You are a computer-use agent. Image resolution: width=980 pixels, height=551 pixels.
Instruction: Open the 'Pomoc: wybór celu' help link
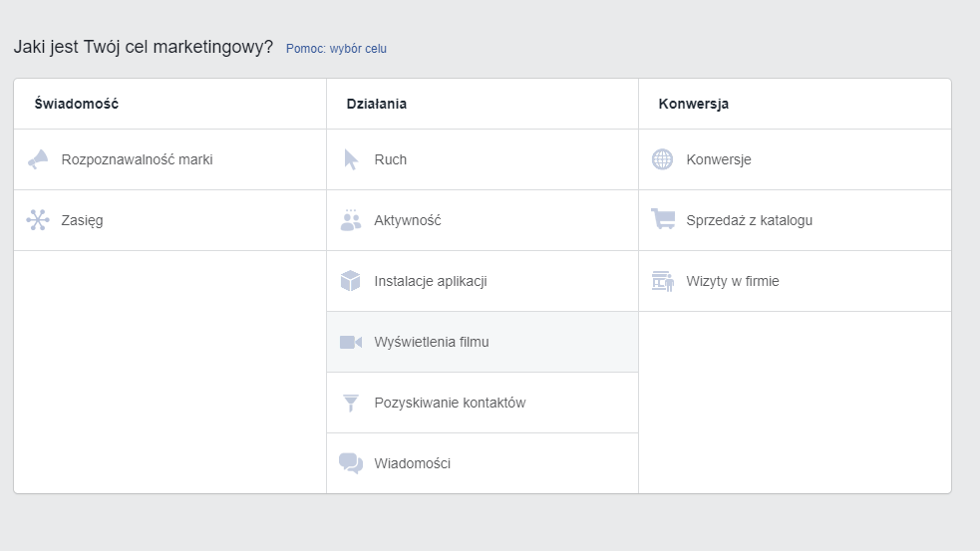tap(336, 49)
